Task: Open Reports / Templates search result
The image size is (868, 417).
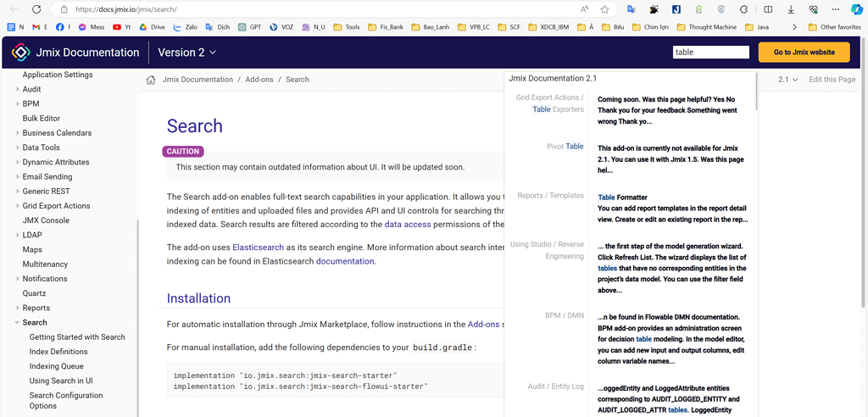Action: pyautogui.click(x=550, y=196)
